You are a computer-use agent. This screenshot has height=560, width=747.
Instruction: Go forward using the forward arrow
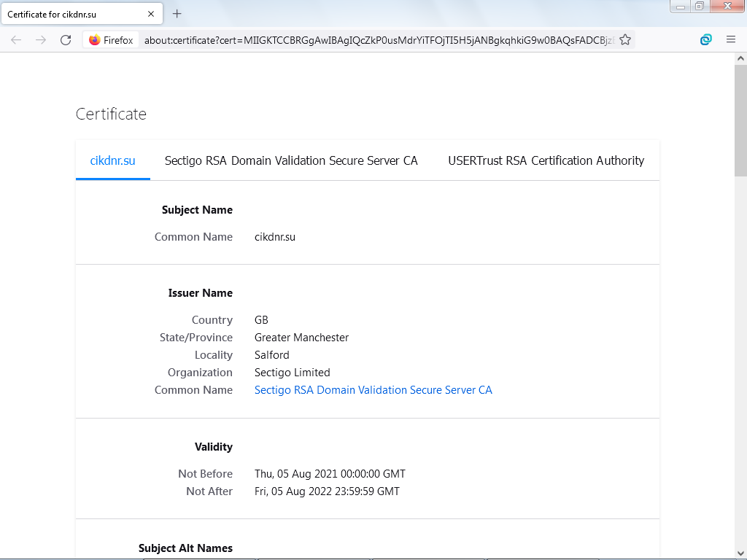click(41, 40)
